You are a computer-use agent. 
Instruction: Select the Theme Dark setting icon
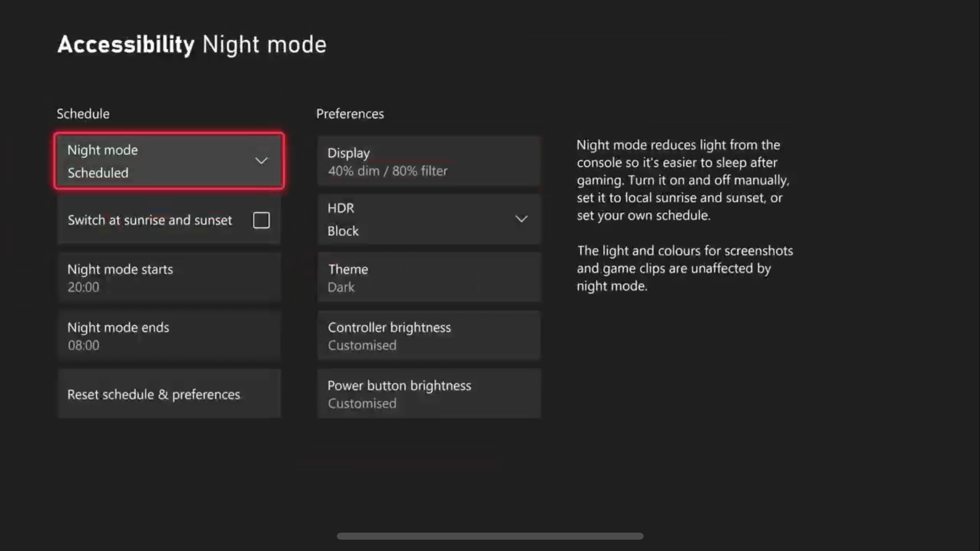pyautogui.click(x=429, y=277)
